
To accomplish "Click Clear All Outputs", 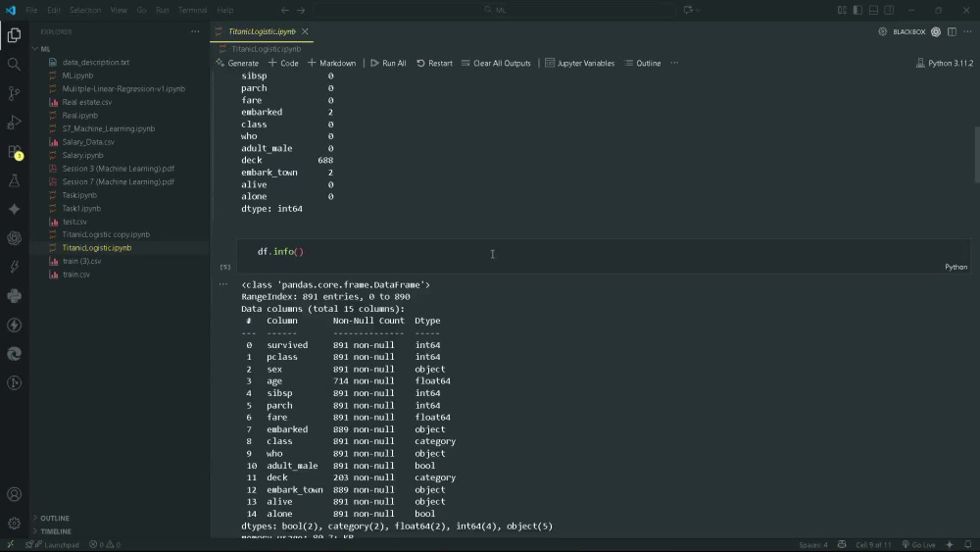I will 496,63.
